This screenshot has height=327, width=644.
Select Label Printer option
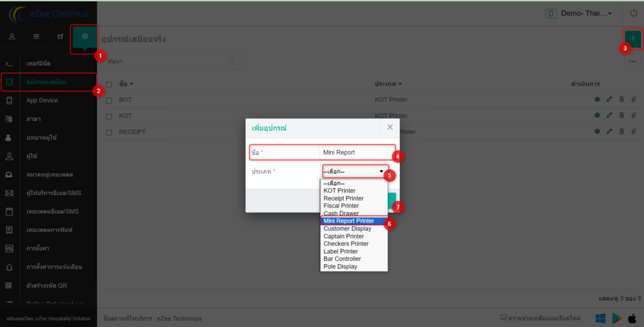pos(353,251)
